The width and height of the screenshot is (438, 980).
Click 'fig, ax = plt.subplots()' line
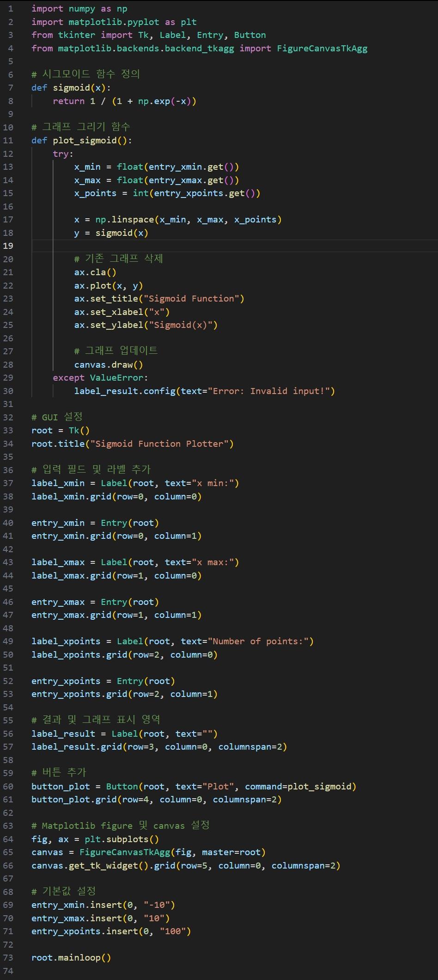tap(95, 839)
